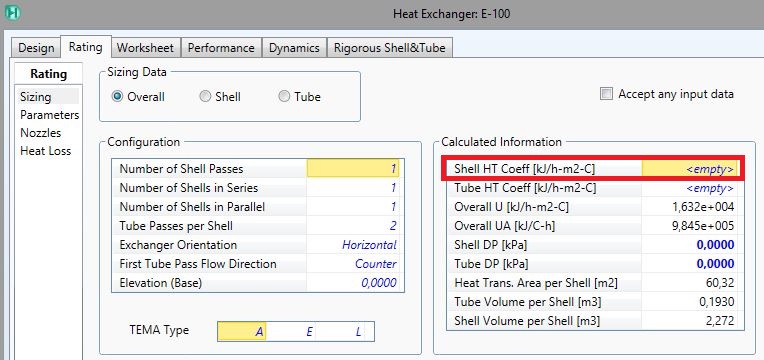The width and height of the screenshot is (764, 360).
Task: Edit the Shell DP value 0,0000
Action: [x=689, y=245]
